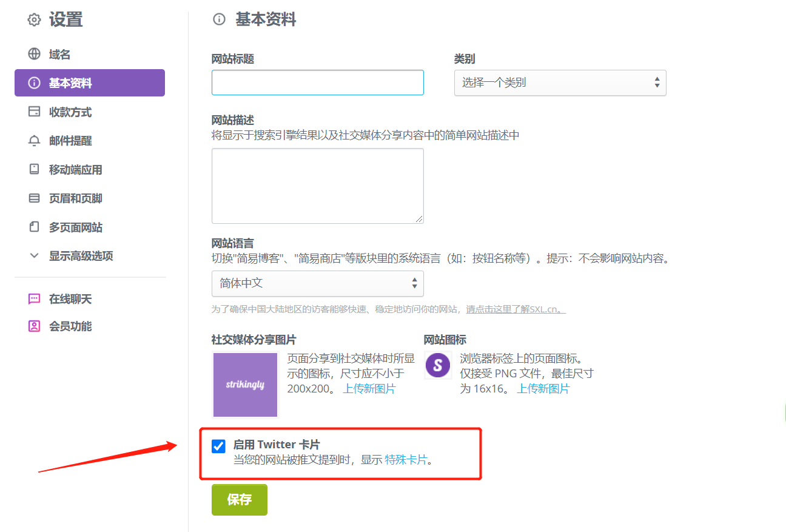Click the globe icon next to 域名
Screen dimensions: 786x532
[x=35, y=54]
